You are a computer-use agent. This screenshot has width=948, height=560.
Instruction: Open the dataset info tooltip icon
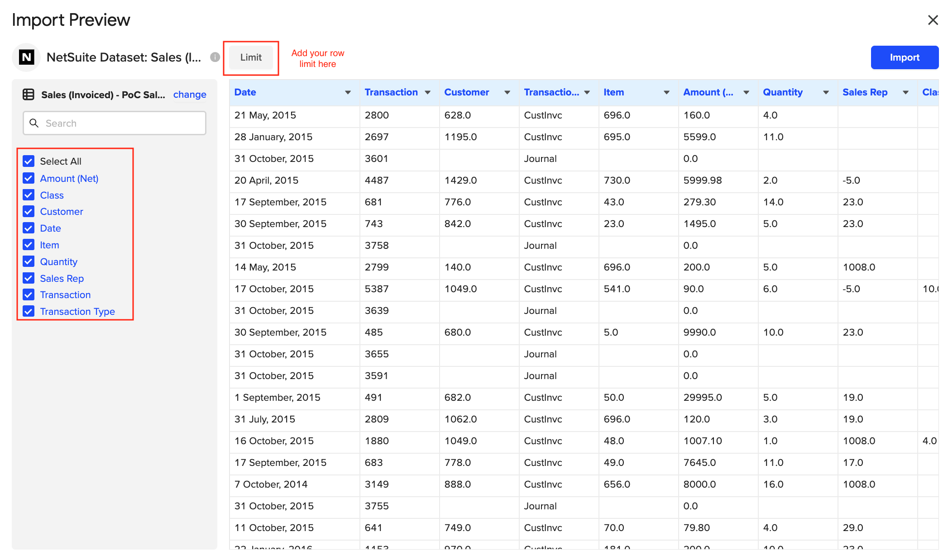coord(215,57)
